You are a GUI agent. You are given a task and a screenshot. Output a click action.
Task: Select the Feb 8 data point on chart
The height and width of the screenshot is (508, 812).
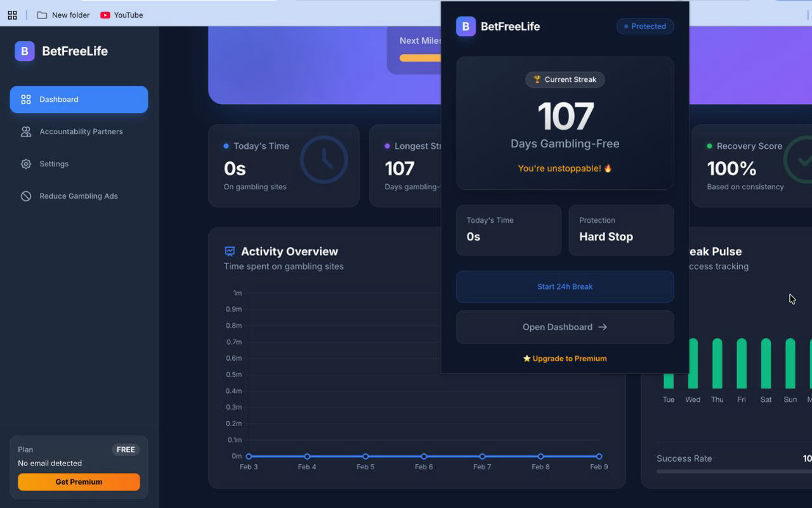(x=540, y=457)
